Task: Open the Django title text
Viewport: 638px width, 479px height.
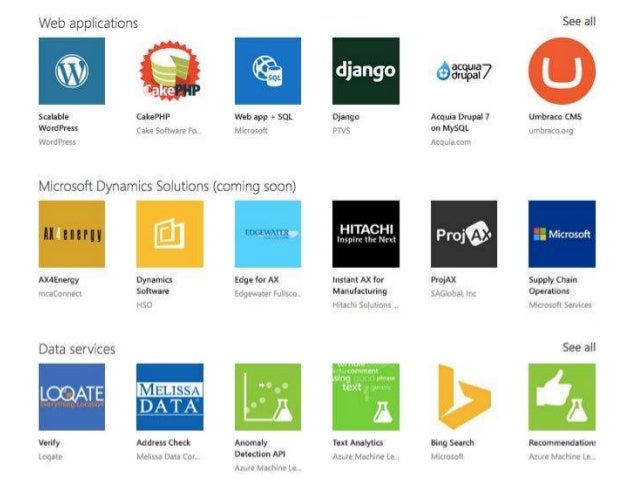Action: 345,116
